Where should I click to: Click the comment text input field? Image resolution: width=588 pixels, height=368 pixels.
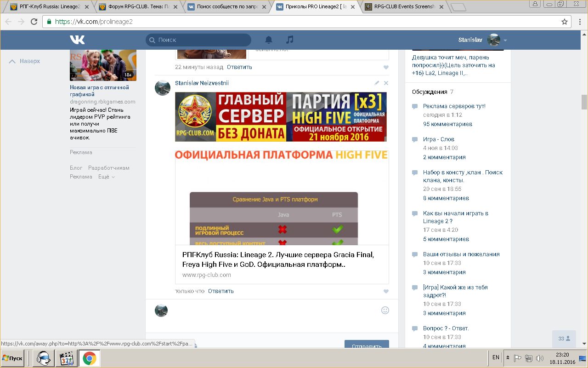tap(276, 310)
